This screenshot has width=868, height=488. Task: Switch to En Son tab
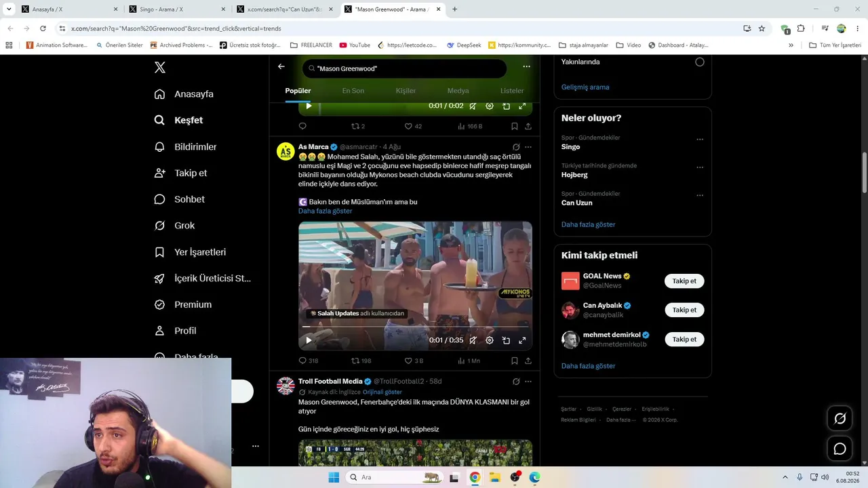point(353,91)
